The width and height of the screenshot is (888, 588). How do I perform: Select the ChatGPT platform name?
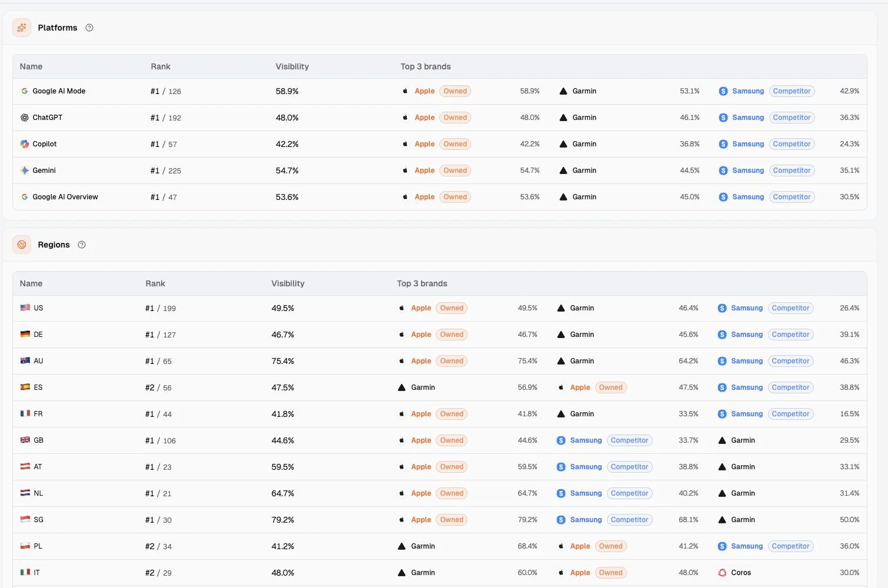click(48, 118)
